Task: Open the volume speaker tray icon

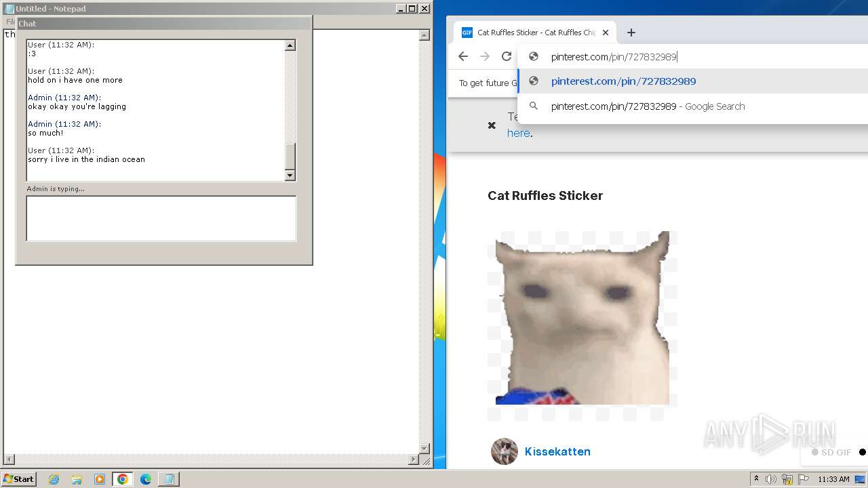Action: coord(771,479)
